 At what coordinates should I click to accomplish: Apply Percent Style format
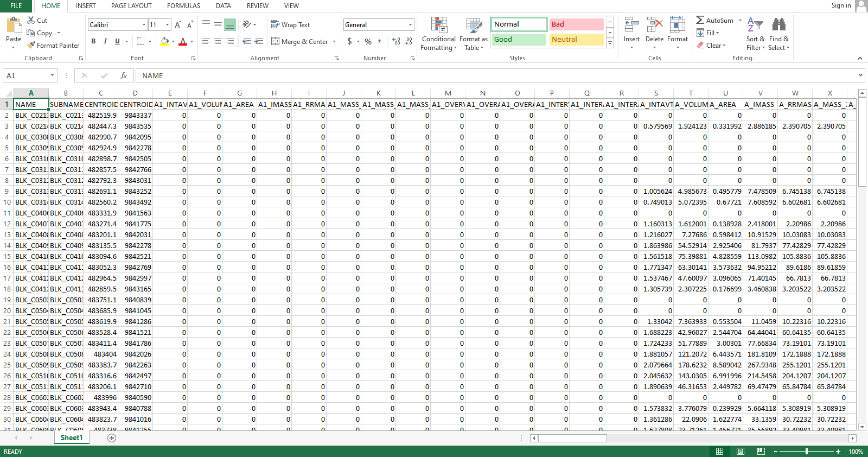pos(368,41)
